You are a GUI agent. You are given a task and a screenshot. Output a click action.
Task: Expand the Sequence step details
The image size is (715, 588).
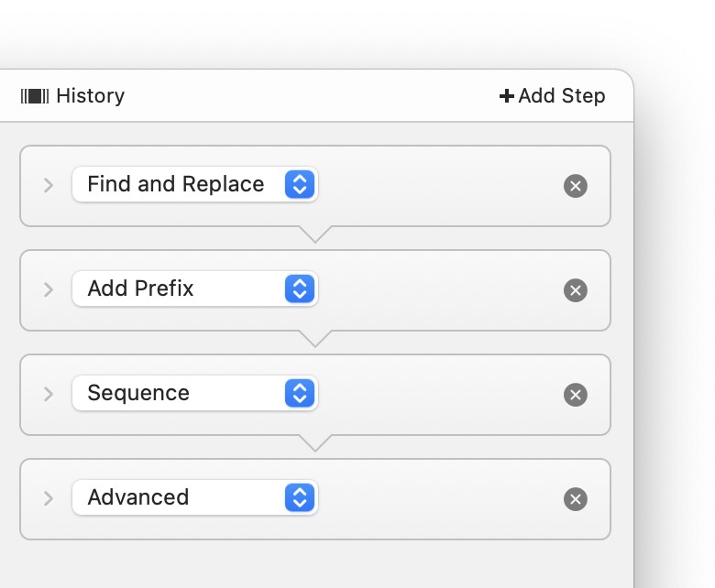point(49,394)
